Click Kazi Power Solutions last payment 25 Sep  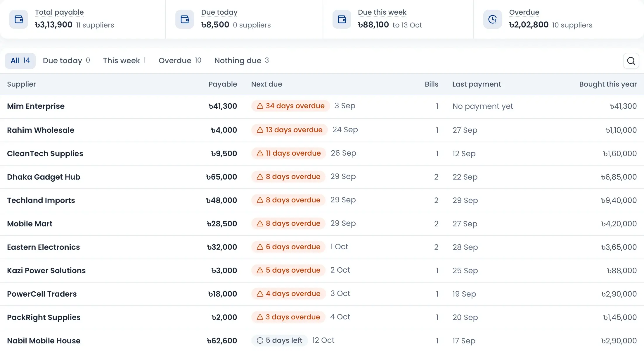pyautogui.click(x=465, y=271)
